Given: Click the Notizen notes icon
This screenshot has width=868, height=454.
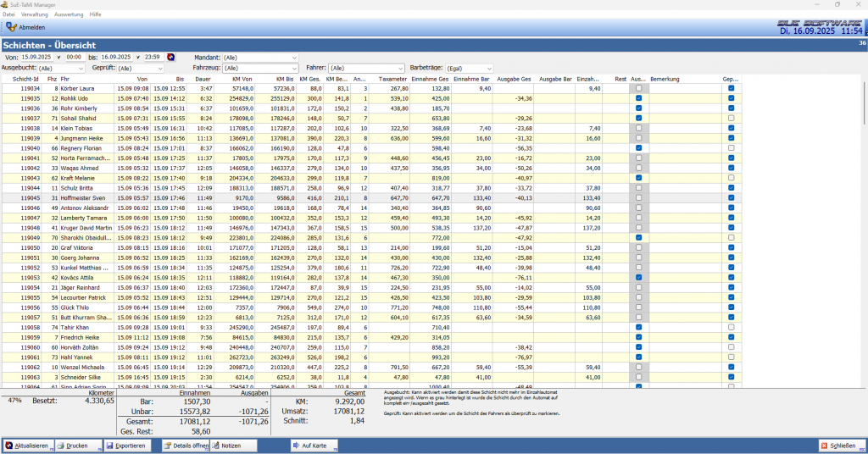Looking at the screenshot, I should [214, 446].
